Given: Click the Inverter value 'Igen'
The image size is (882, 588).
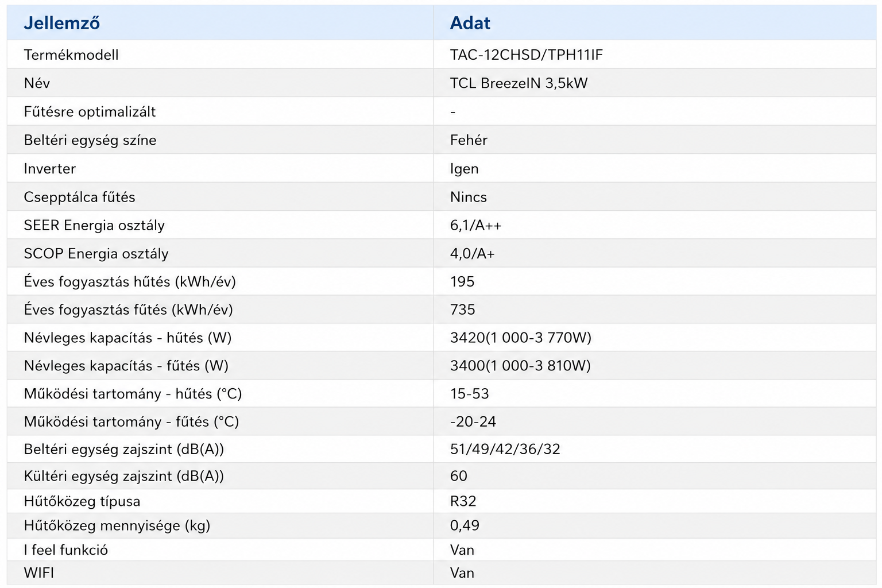Looking at the screenshot, I should pyautogui.click(x=464, y=169).
